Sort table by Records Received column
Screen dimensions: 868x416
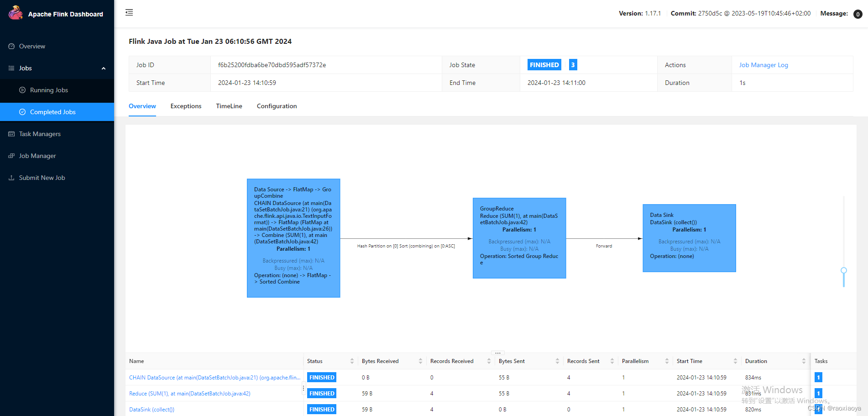[489, 361]
